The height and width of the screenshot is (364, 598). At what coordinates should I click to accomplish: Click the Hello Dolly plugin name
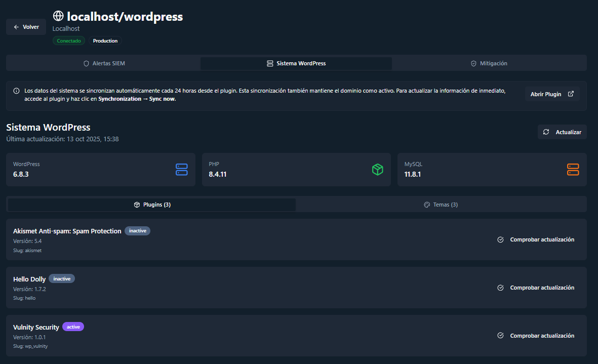click(29, 279)
